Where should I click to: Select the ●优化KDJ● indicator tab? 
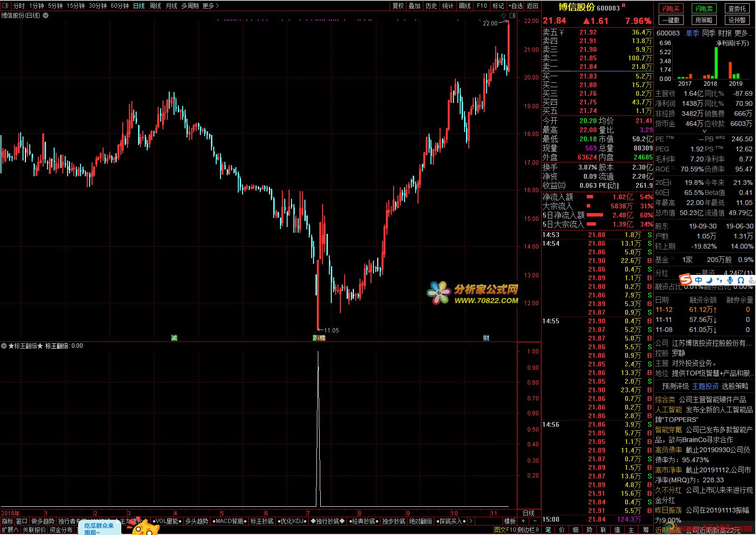click(292, 521)
